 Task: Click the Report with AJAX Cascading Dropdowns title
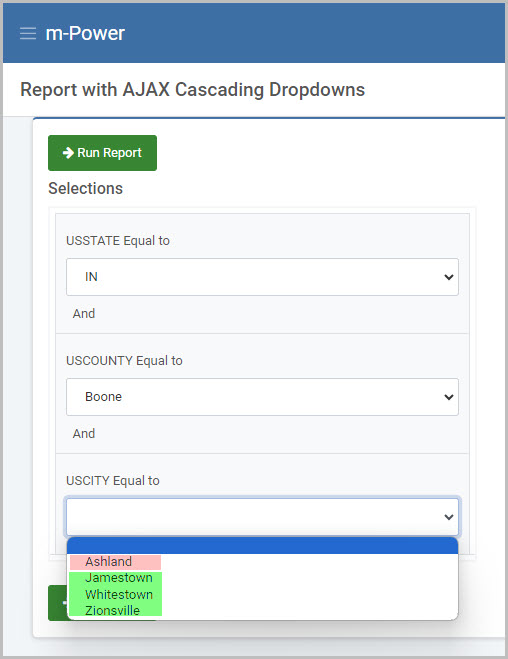click(x=192, y=90)
